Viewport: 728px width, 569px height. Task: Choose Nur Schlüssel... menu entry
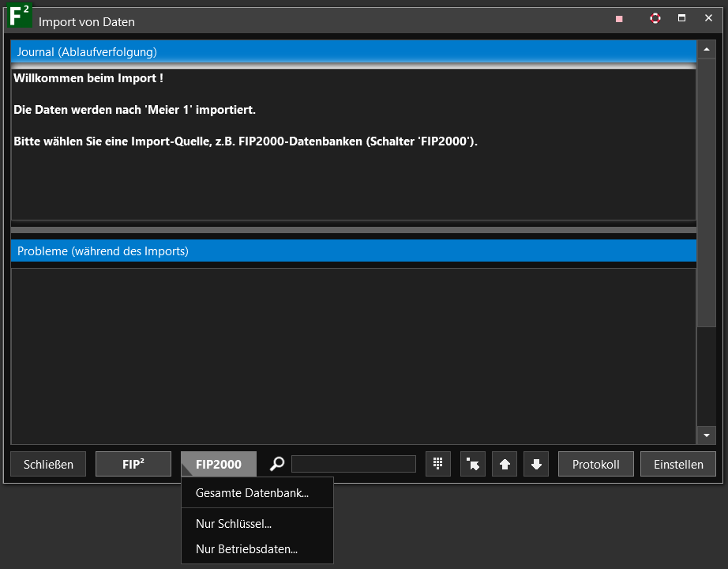pyautogui.click(x=234, y=523)
